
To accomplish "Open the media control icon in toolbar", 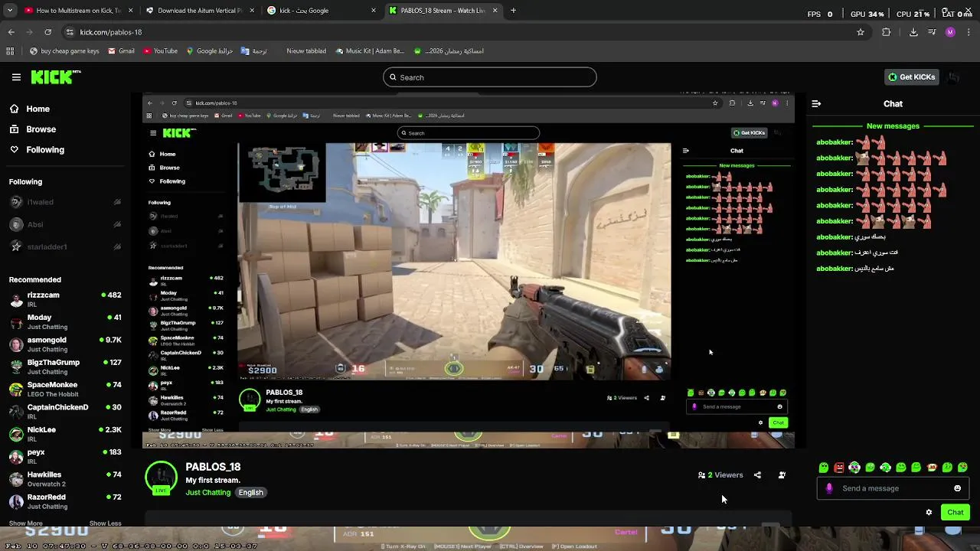I will tap(932, 32).
